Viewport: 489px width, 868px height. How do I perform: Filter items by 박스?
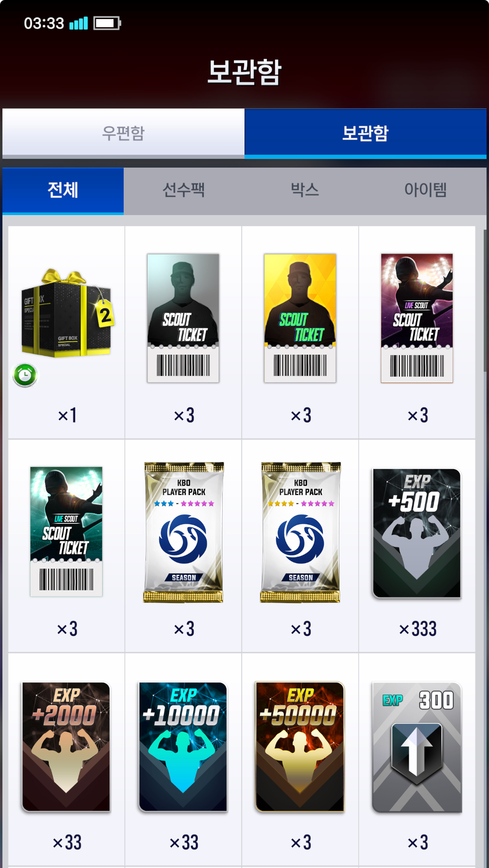click(305, 190)
